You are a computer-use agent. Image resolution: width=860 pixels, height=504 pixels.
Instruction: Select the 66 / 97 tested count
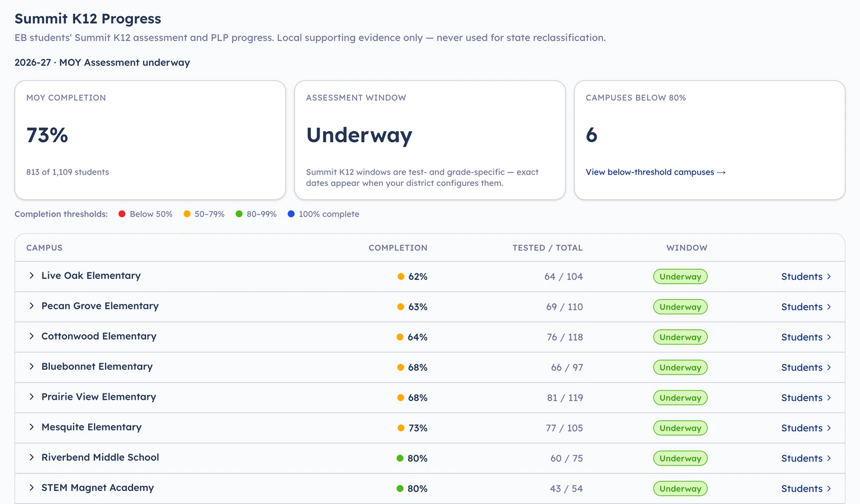[x=567, y=368]
